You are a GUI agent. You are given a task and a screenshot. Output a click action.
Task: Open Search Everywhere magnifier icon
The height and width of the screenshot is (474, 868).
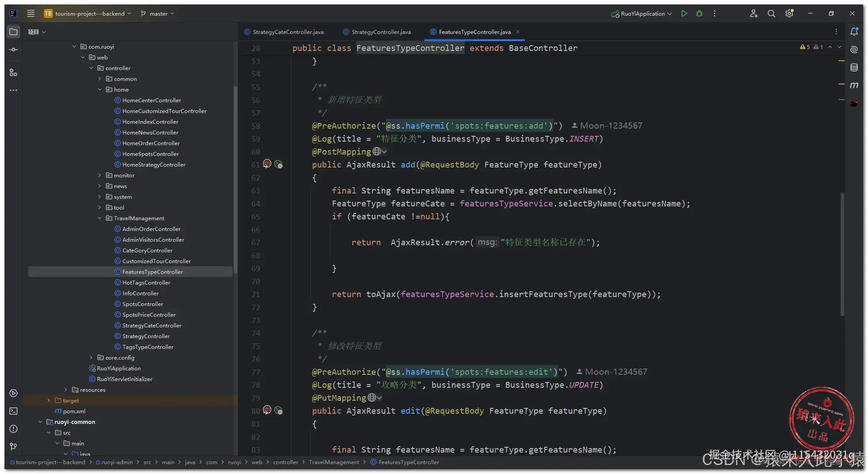(771, 13)
